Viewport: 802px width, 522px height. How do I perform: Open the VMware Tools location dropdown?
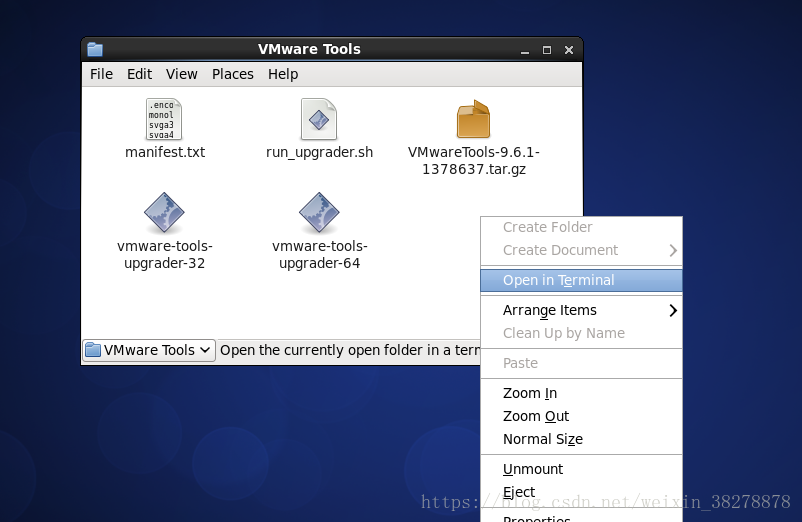(x=149, y=350)
